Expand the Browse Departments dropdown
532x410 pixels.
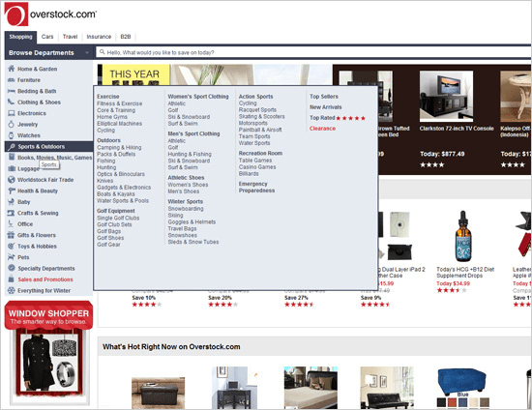pos(49,53)
